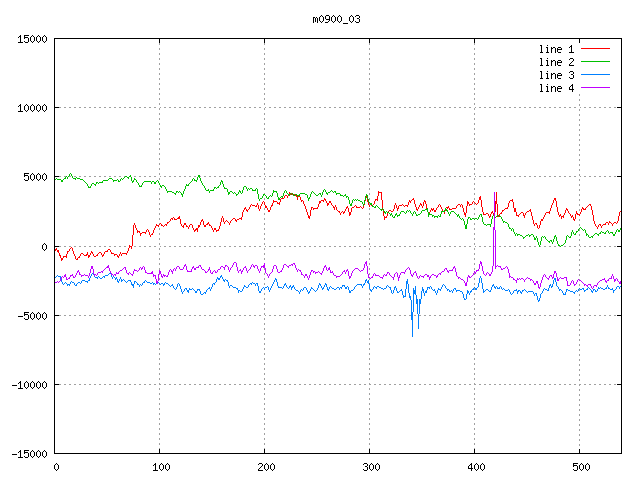This screenshot has width=640, height=480.
Task: Click the 300 x-axis tick label
Action: point(368,466)
